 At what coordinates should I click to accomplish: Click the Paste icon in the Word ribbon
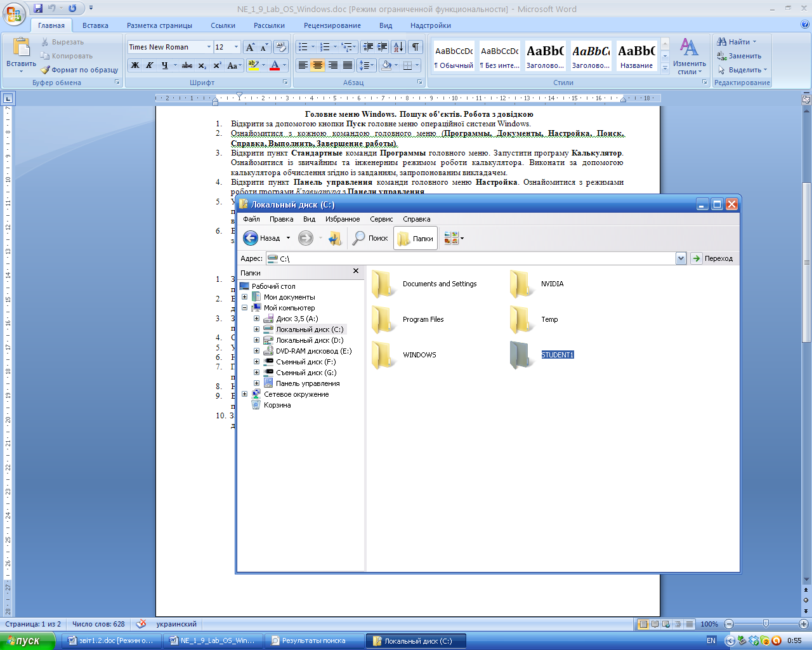21,48
